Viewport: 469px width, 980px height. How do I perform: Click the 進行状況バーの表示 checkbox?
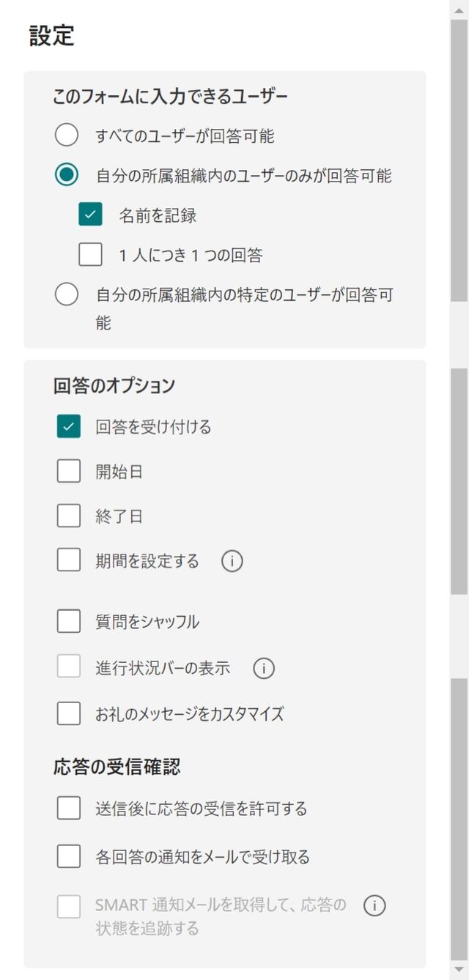point(68,667)
